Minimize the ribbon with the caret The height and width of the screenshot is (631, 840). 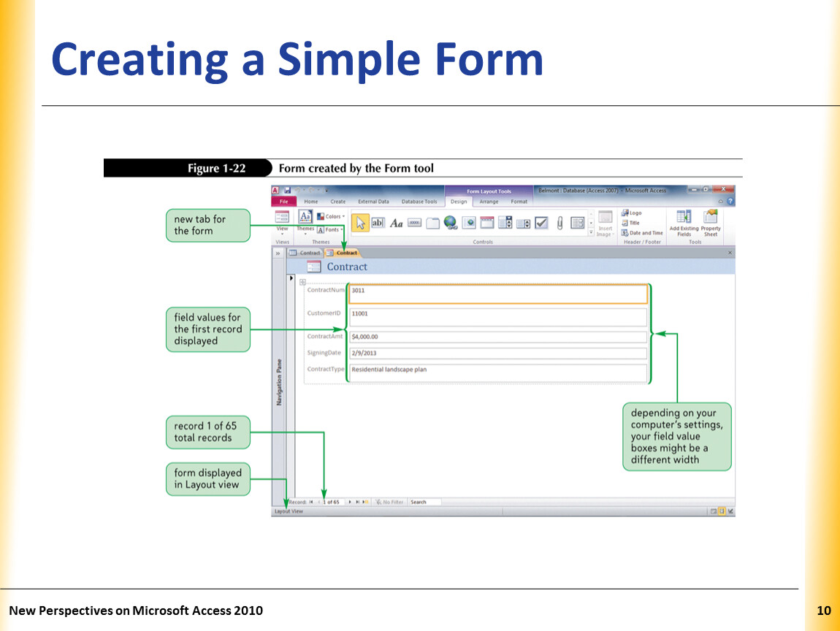click(x=720, y=202)
